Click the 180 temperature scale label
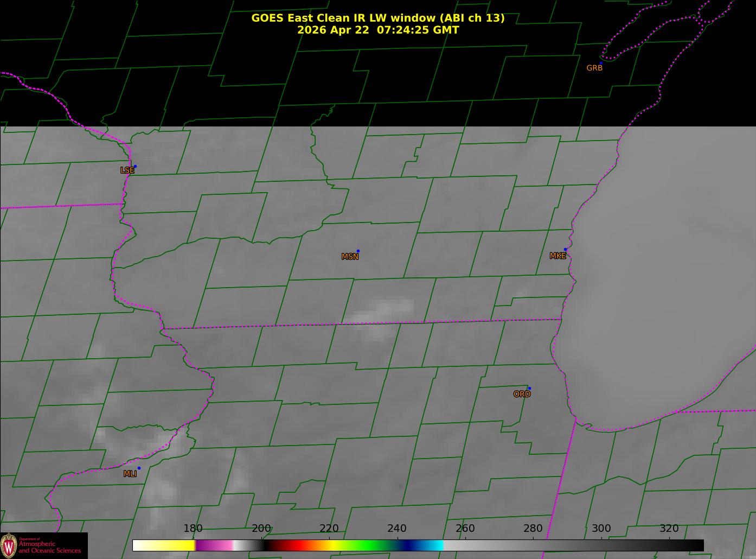Viewport: 756px width, 559px height. click(193, 528)
